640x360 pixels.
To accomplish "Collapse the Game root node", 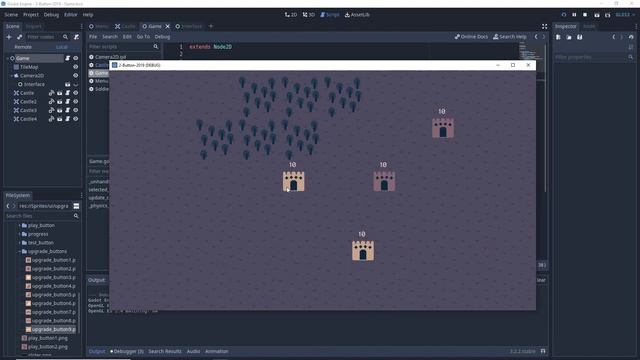I will 7,58.
